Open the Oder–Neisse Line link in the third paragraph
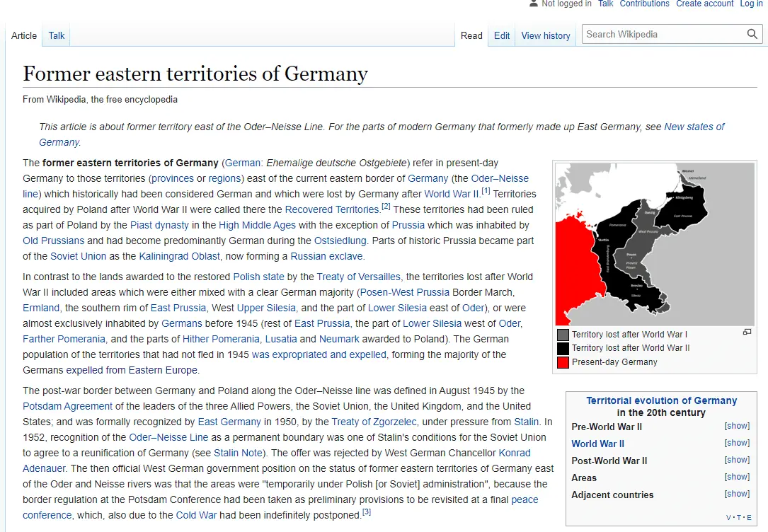The width and height of the screenshot is (768, 532). 170,437
